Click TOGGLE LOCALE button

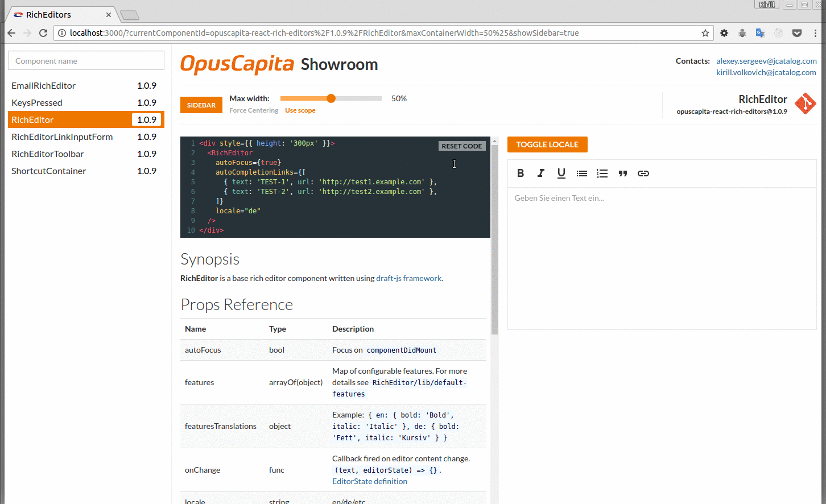pyautogui.click(x=547, y=144)
